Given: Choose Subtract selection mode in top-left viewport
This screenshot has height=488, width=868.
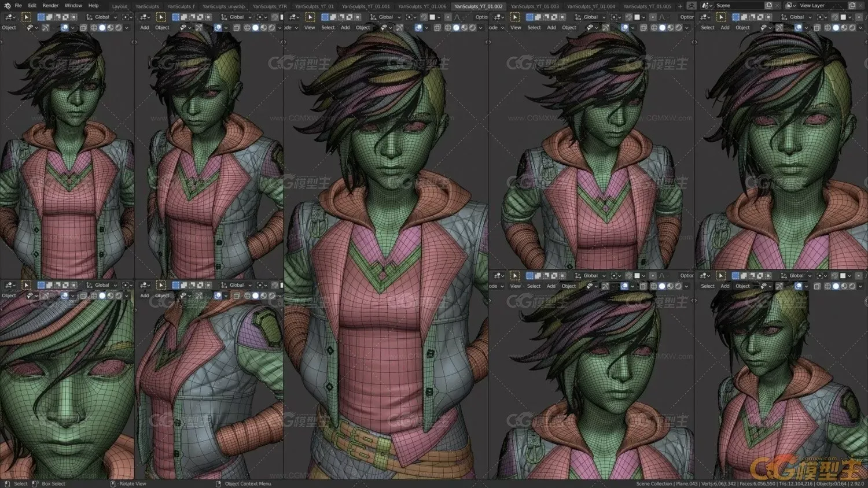Looking at the screenshot, I should (57, 17).
